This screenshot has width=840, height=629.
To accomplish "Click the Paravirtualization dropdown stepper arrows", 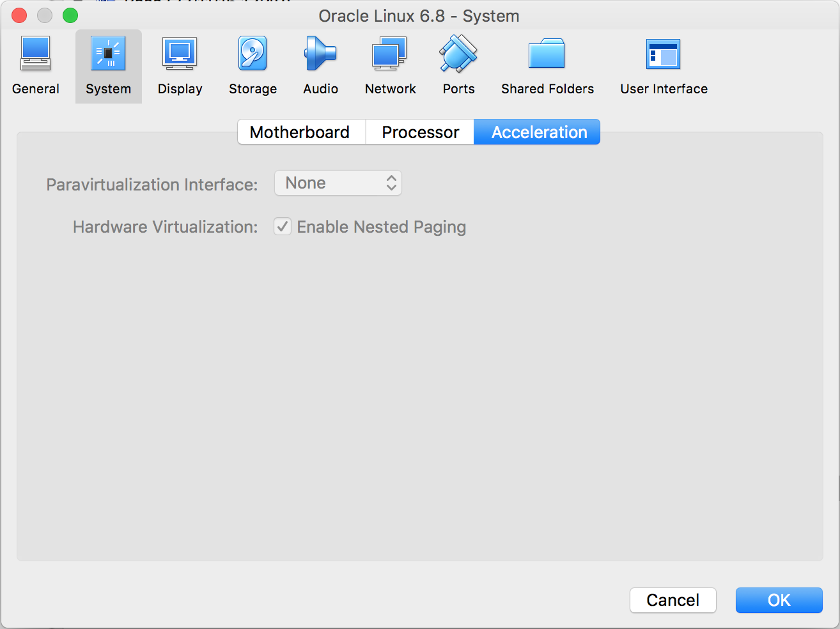I will pyautogui.click(x=391, y=183).
